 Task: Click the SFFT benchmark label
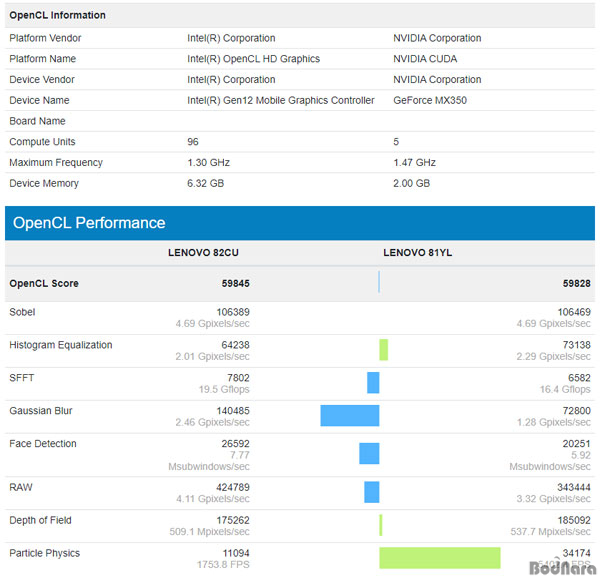coord(21,378)
